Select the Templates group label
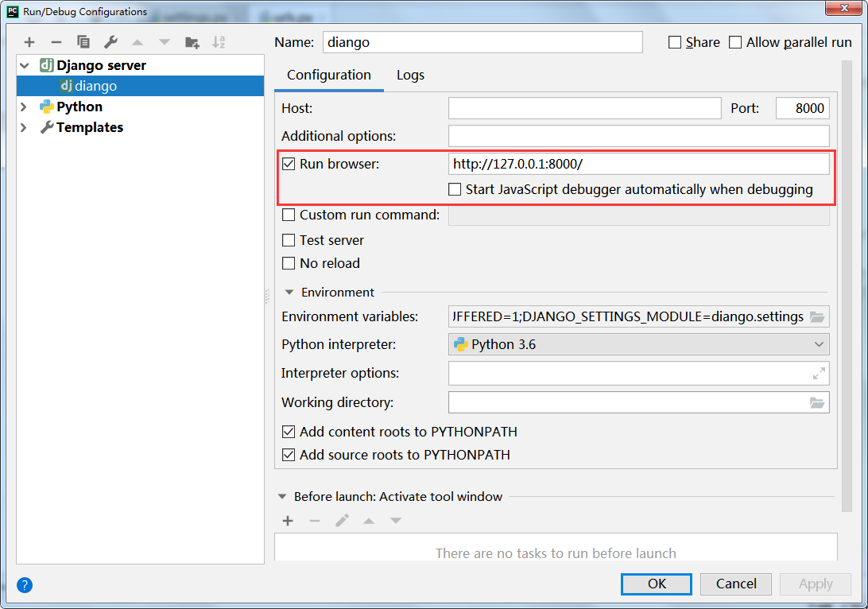This screenshot has height=609, width=868. [x=90, y=127]
